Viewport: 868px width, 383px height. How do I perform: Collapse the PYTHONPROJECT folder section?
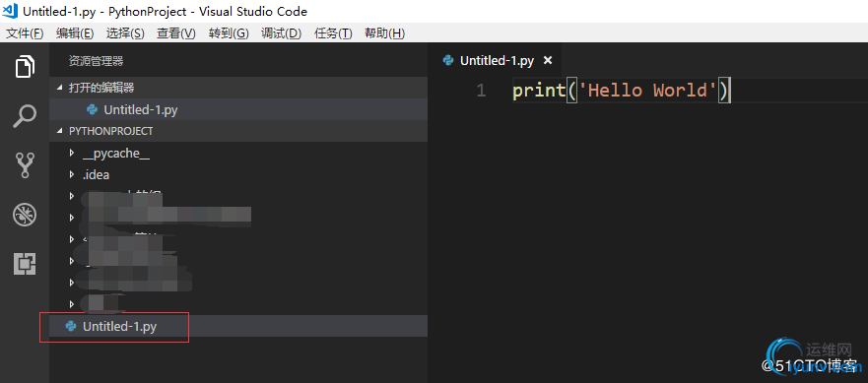[x=60, y=131]
